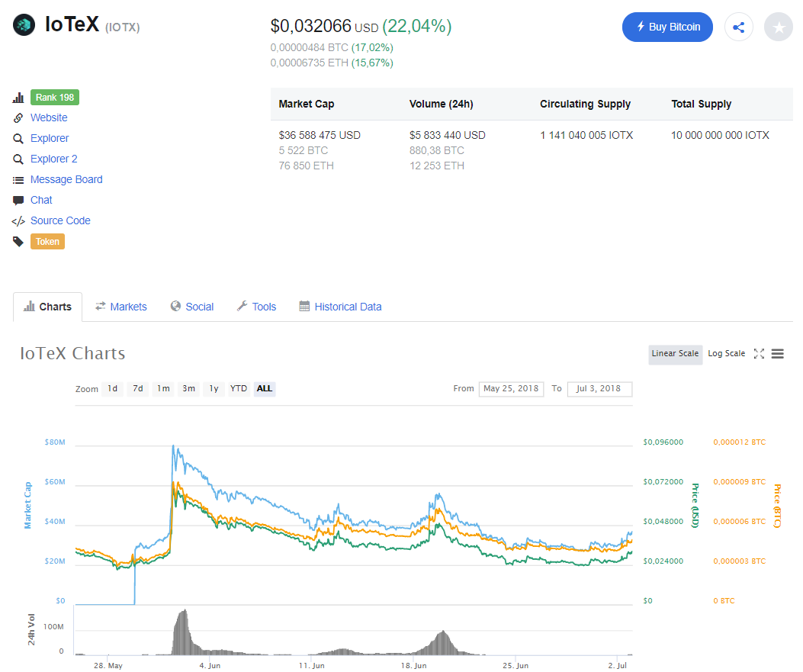This screenshot has width=803, height=672.
Task: Click the link icon beside Website
Action: click(x=18, y=117)
